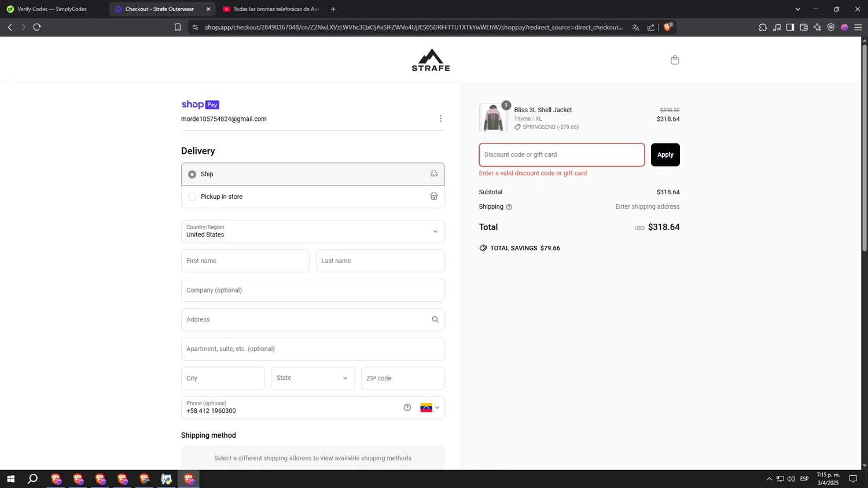Image resolution: width=868 pixels, height=488 pixels.
Task: Click the ZIP code field
Action: click(403, 378)
